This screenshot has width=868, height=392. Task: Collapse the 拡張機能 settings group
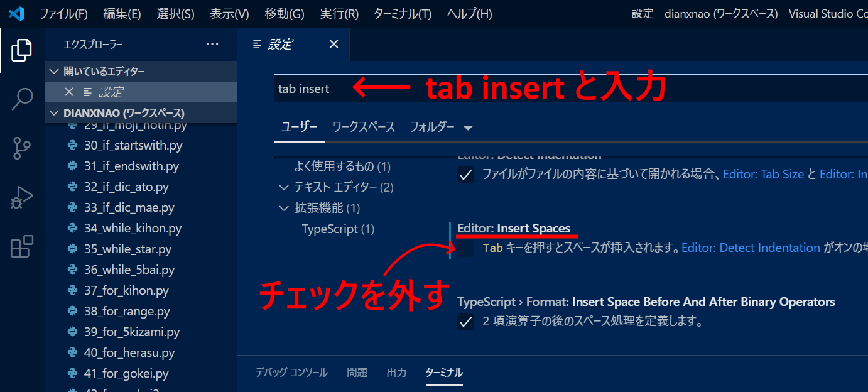point(284,208)
